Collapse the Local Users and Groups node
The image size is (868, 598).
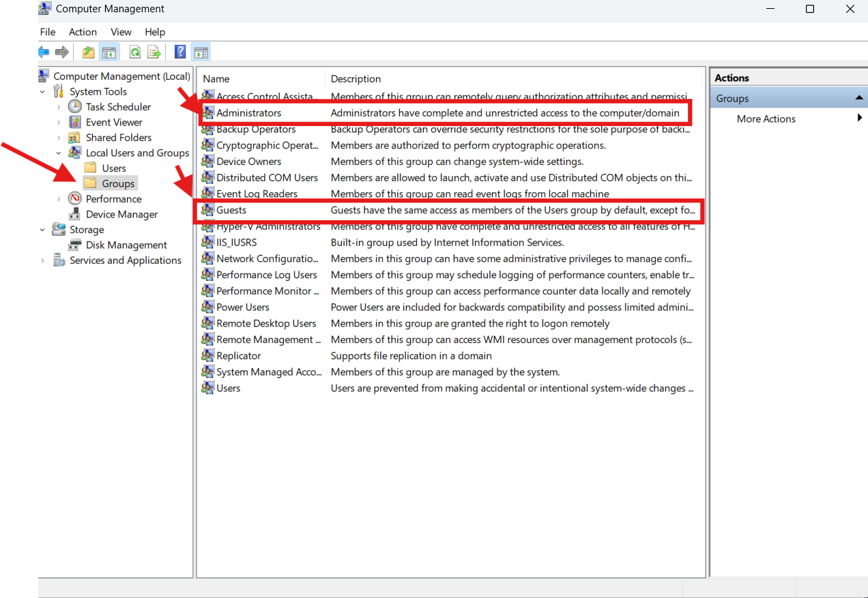coord(59,153)
